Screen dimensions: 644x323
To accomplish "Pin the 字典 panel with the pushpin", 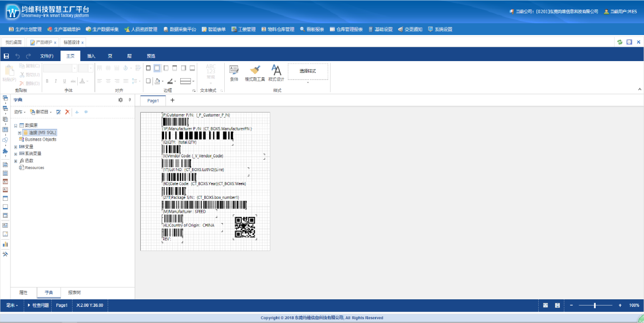I will [x=129, y=100].
